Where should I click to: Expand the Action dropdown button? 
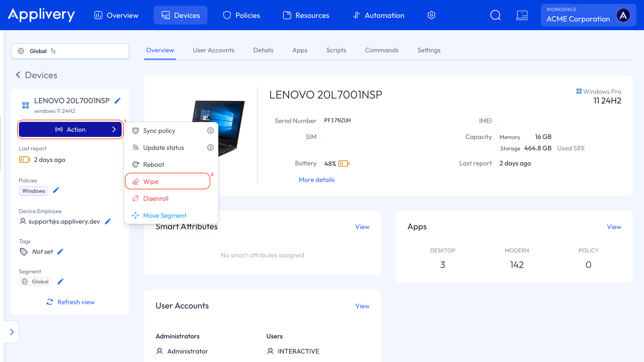(70, 129)
